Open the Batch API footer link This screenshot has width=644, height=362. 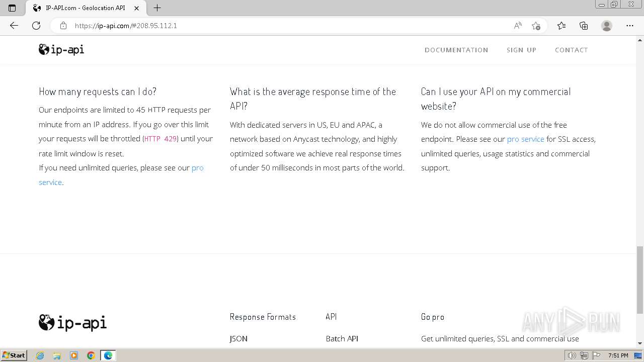point(342,338)
